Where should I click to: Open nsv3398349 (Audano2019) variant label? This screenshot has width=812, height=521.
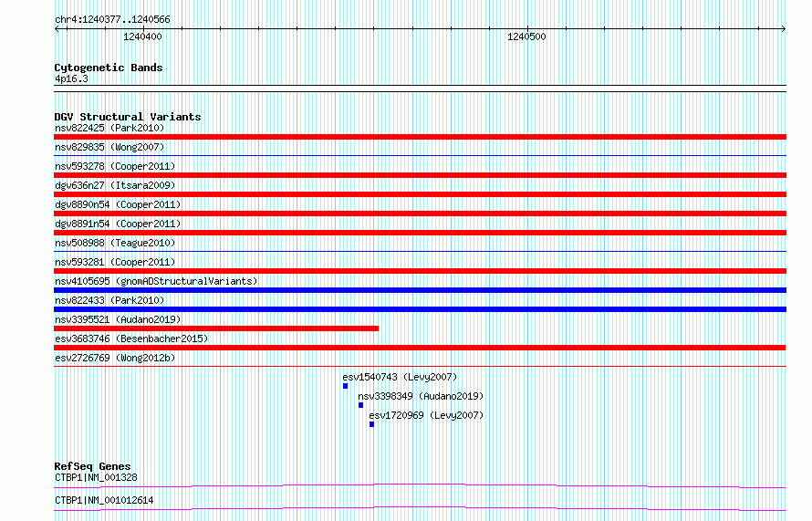[x=421, y=396]
